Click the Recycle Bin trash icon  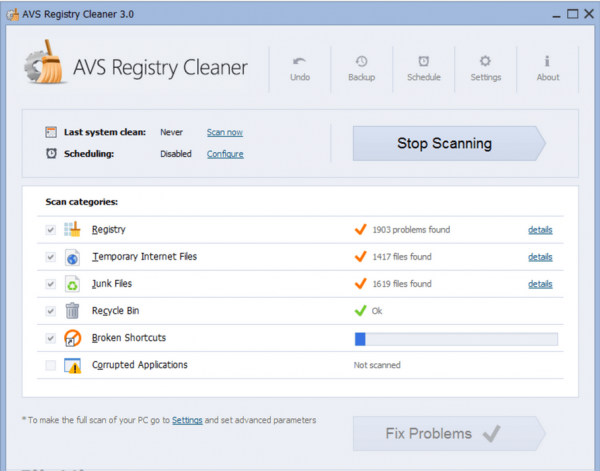(72, 311)
